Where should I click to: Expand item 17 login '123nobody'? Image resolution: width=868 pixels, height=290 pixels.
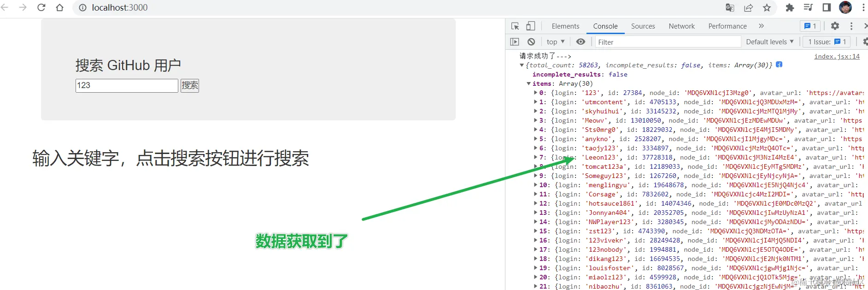[x=535, y=249]
